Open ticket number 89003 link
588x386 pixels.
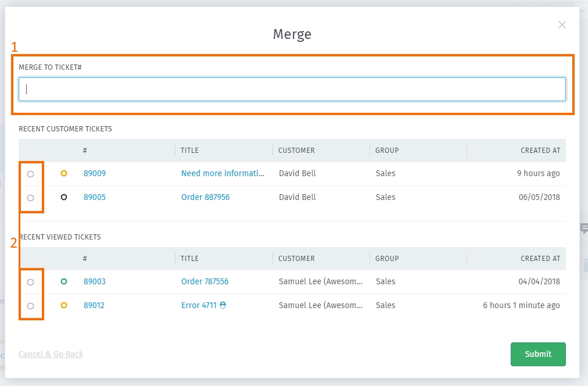click(95, 281)
